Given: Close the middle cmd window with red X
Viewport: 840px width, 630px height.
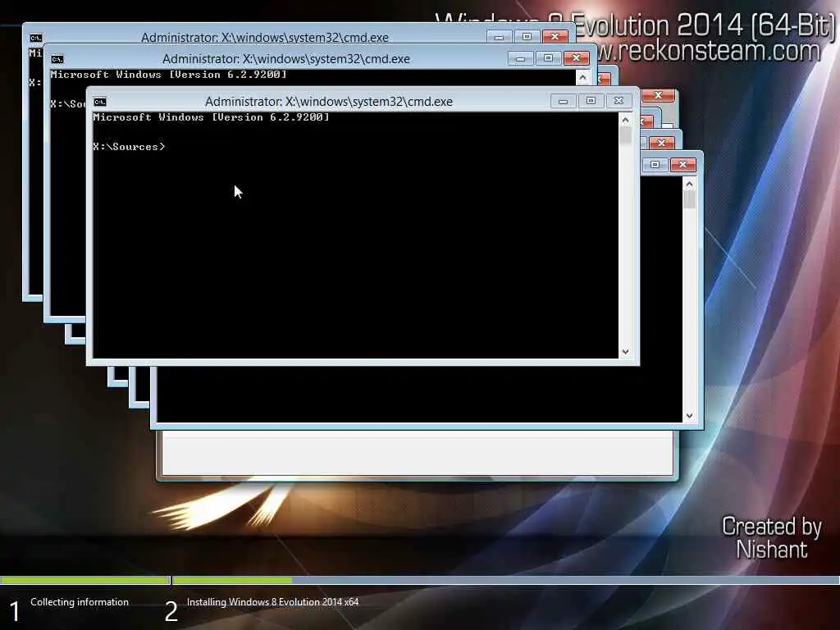Looking at the screenshot, I should point(577,58).
